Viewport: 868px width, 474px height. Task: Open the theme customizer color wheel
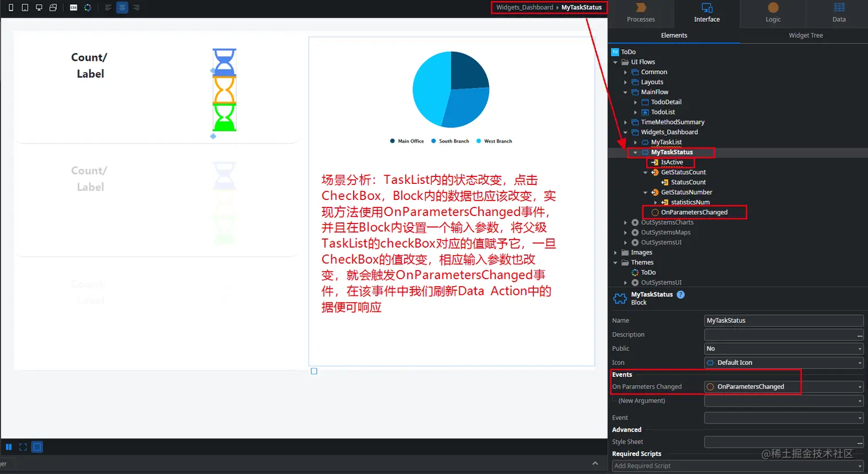coord(87,7)
